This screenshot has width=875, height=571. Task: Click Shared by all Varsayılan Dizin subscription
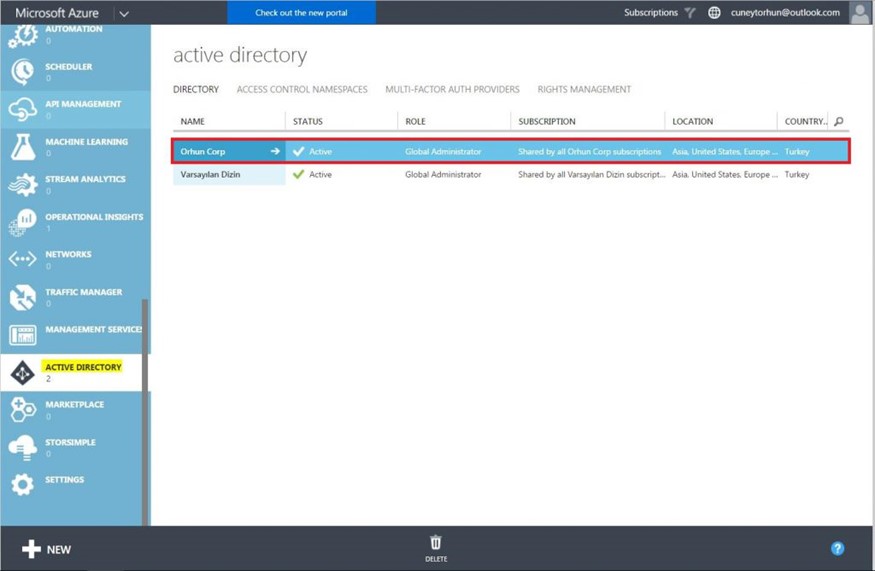pyautogui.click(x=592, y=174)
